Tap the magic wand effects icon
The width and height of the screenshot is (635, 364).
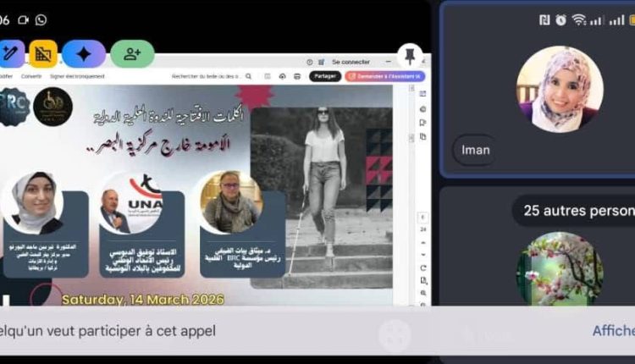click(10, 53)
